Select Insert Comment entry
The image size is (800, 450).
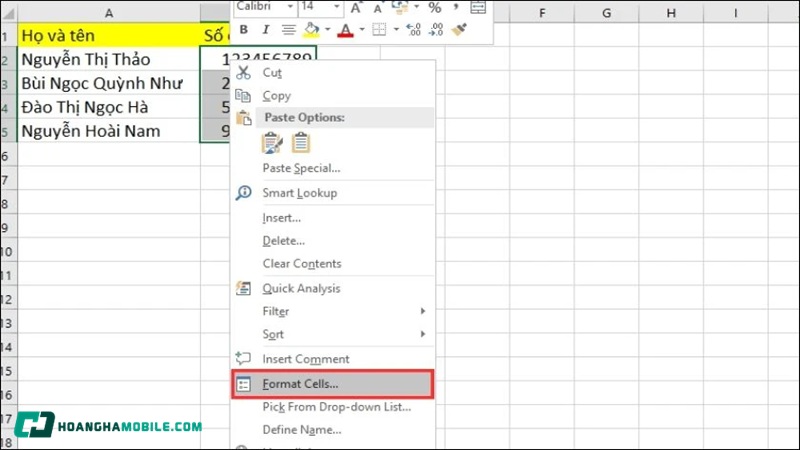coord(333,359)
